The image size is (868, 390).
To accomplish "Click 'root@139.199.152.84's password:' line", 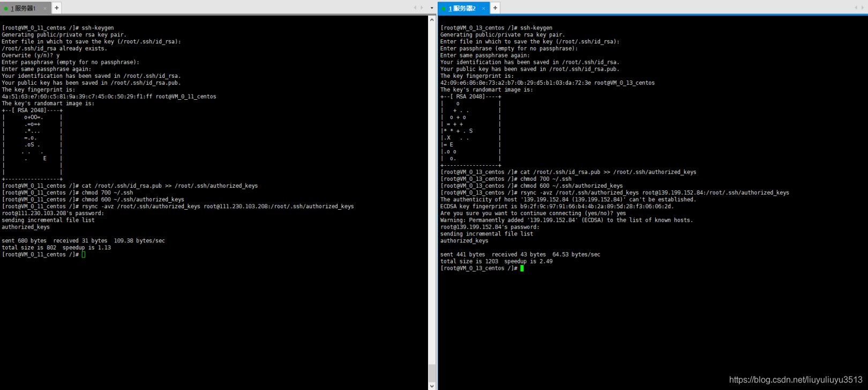I will [490, 227].
